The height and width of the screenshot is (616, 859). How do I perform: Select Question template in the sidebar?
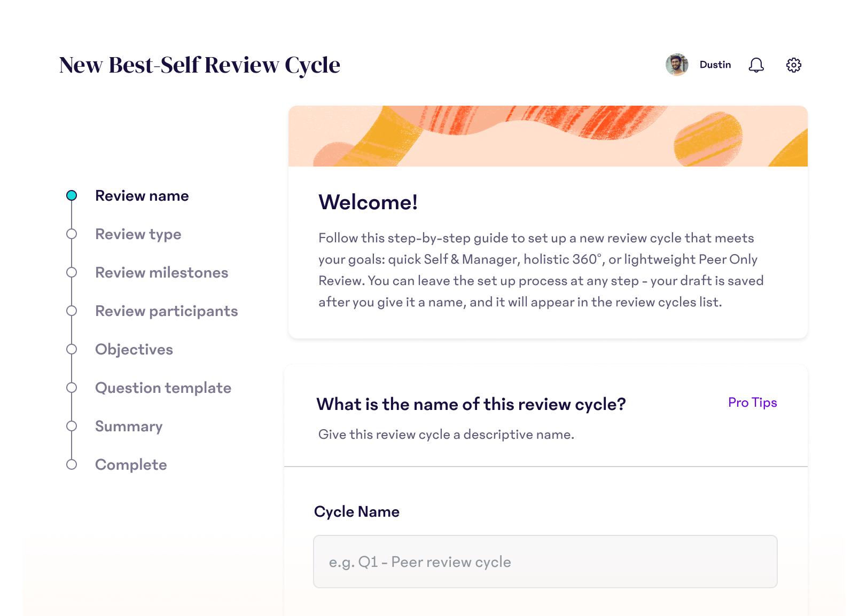point(163,388)
